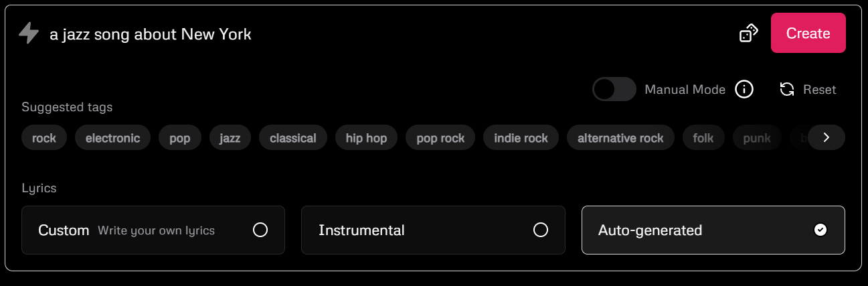Click the song prompt text field
This screenshot has width=868, height=286.
(x=388, y=33)
